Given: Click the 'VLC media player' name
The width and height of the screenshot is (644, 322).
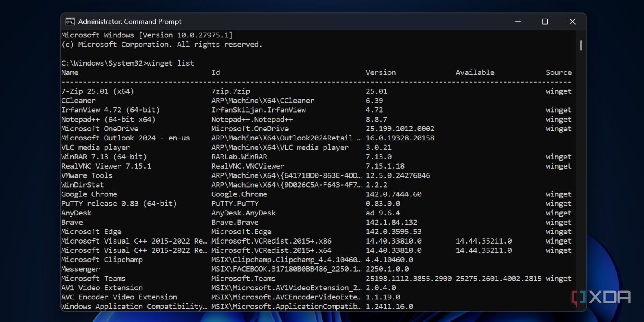Looking at the screenshot, I should [95, 147].
